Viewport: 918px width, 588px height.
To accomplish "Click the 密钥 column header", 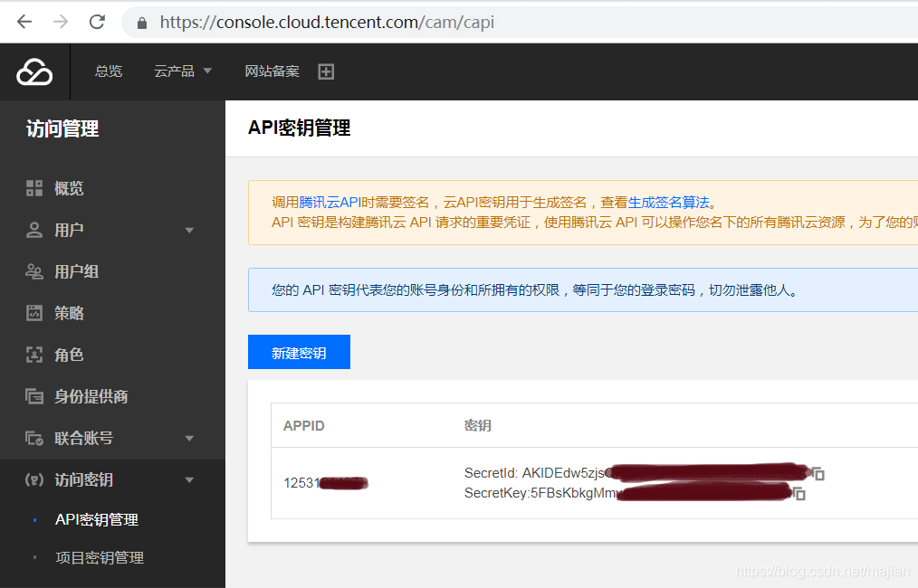I will (478, 425).
